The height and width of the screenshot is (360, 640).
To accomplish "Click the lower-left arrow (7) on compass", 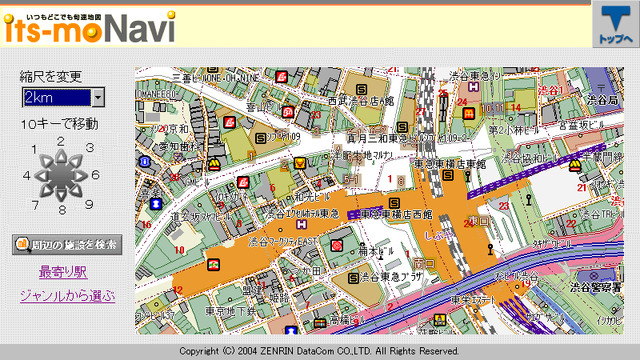I will click(x=47, y=190).
